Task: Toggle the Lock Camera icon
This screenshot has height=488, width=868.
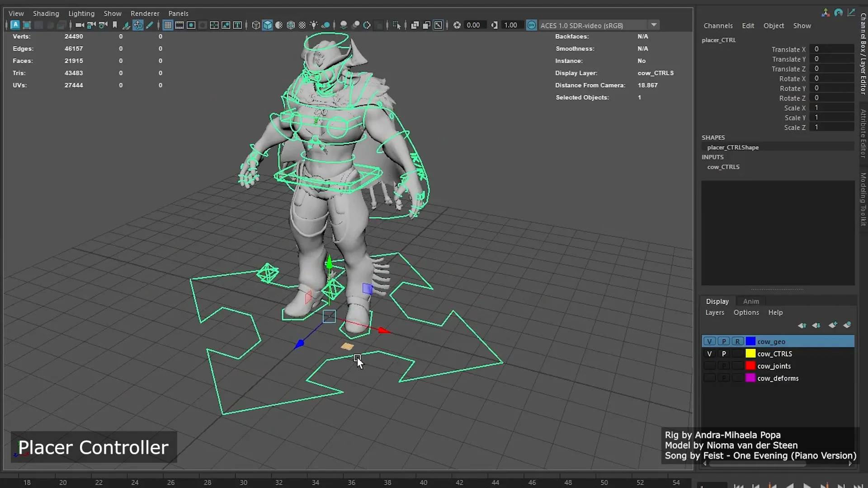Action: 91,25
